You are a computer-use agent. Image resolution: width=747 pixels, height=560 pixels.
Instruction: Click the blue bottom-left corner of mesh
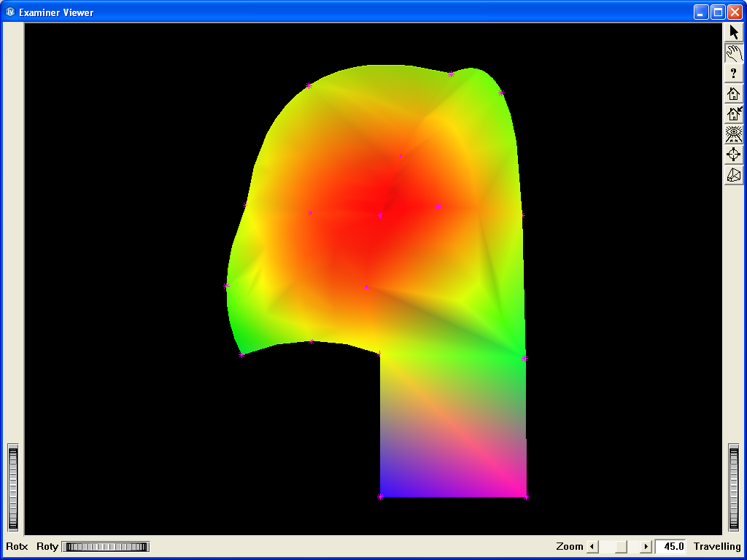(x=384, y=491)
